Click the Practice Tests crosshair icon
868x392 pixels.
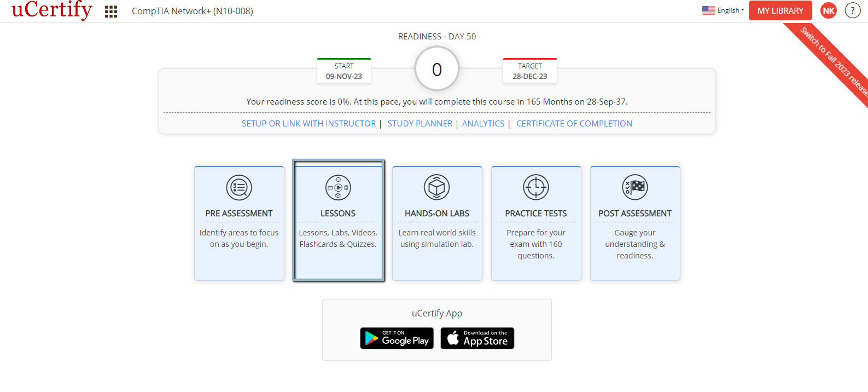point(536,188)
